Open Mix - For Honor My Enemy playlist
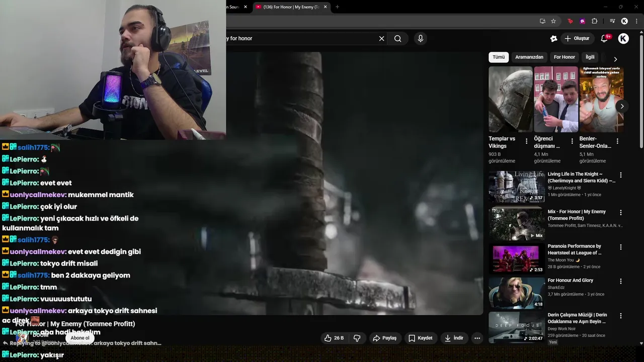 point(577,215)
